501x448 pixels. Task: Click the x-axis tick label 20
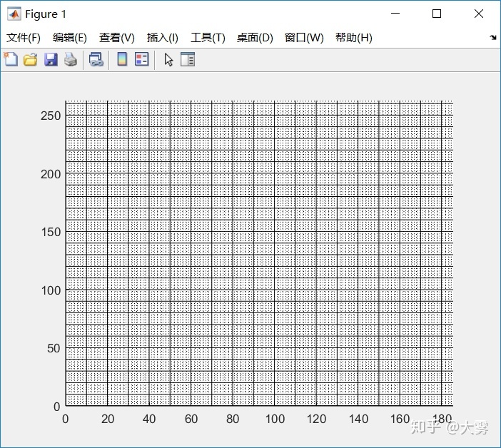point(108,419)
